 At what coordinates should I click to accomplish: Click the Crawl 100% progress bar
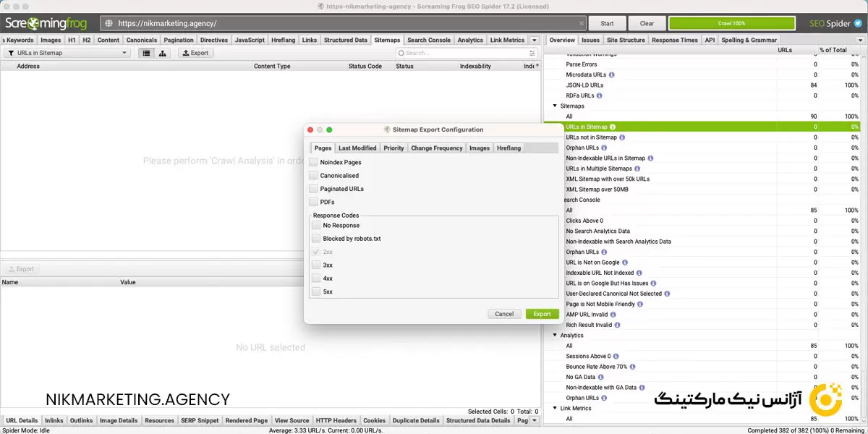point(731,23)
